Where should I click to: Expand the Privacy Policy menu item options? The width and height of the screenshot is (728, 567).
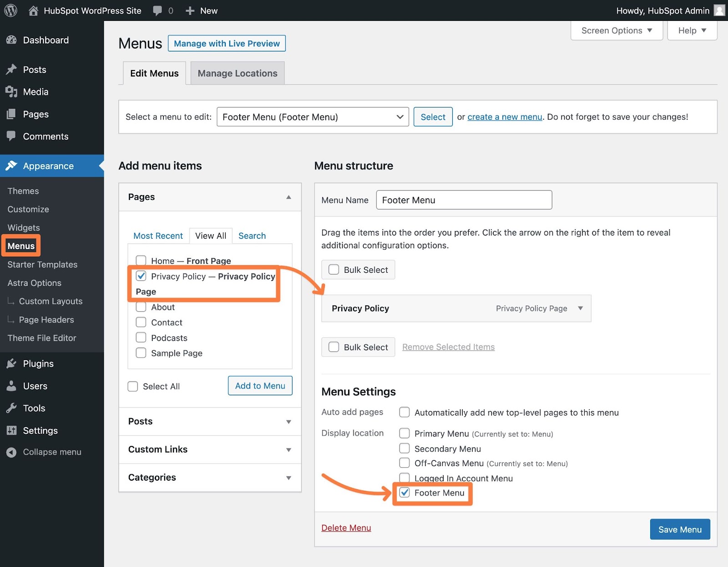(x=580, y=308)
